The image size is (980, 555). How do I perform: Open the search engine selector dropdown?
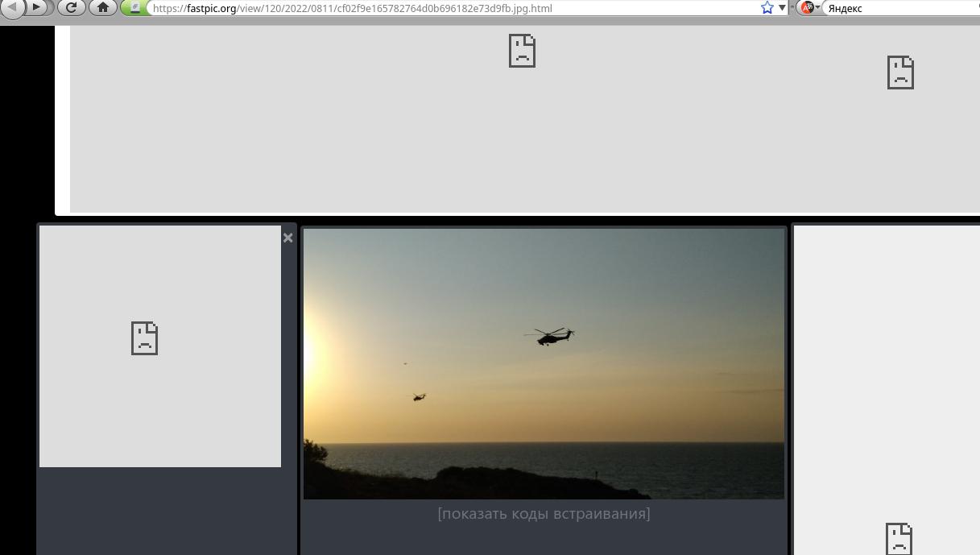809,7
